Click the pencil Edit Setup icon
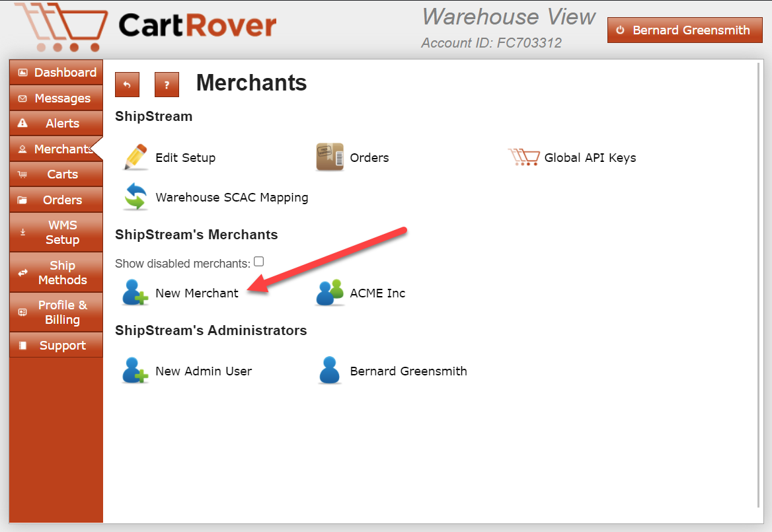Viewport: 772px width, 532px height. click(136, 157)
